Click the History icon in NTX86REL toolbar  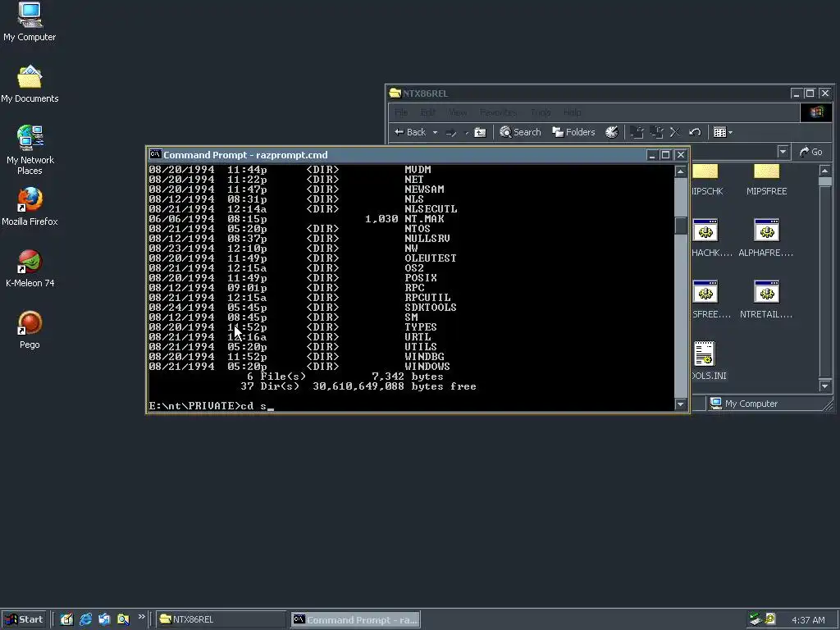coord(611,132)
